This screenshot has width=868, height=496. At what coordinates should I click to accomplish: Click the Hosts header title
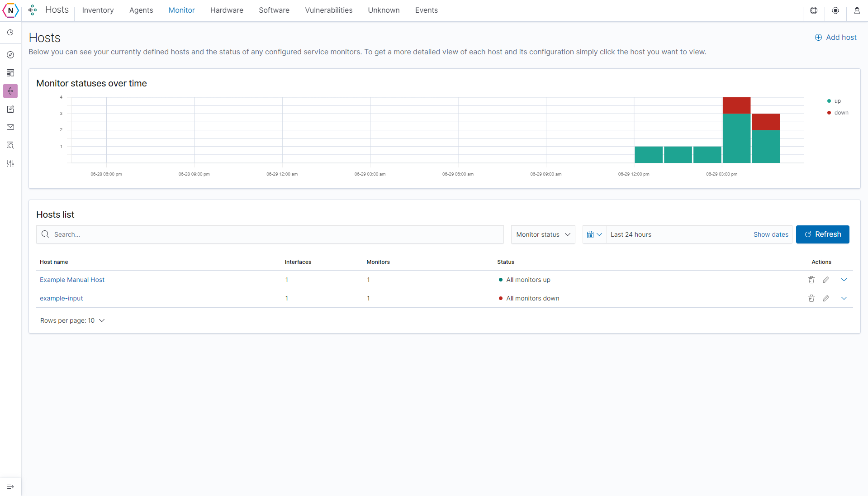[x=57, y=10]
